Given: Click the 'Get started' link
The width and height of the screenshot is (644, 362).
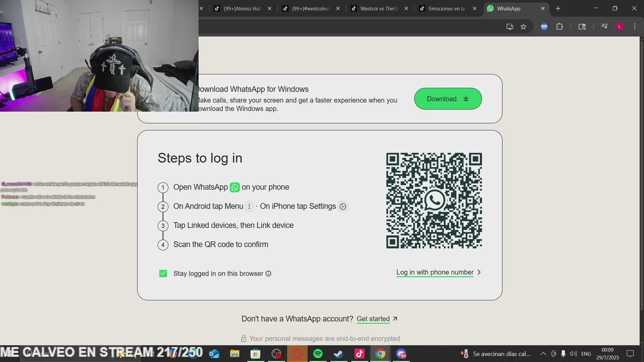Looking at the screenshot, I should [373, 319].
